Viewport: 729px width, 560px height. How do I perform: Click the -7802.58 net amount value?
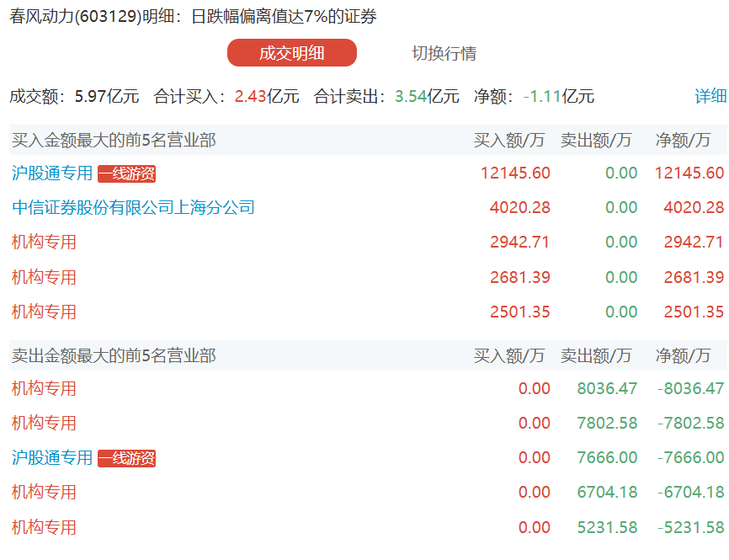click(x=691, y=423)
